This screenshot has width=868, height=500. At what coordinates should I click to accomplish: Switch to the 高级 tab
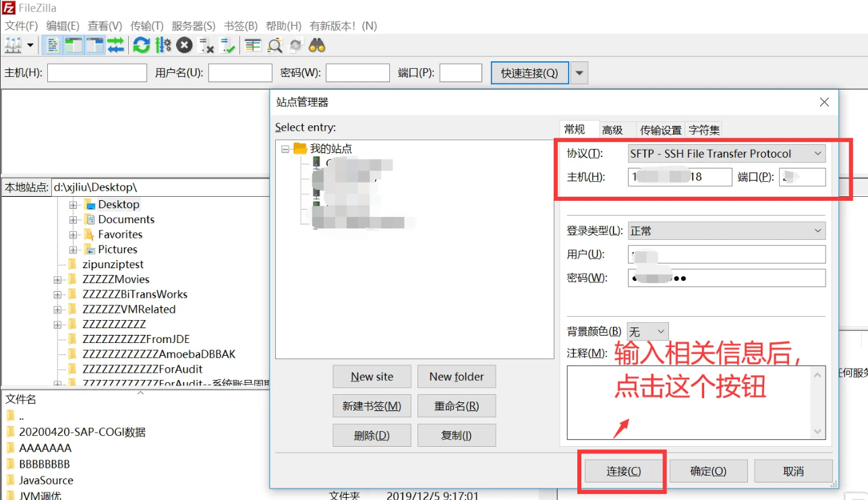point(612,130)
